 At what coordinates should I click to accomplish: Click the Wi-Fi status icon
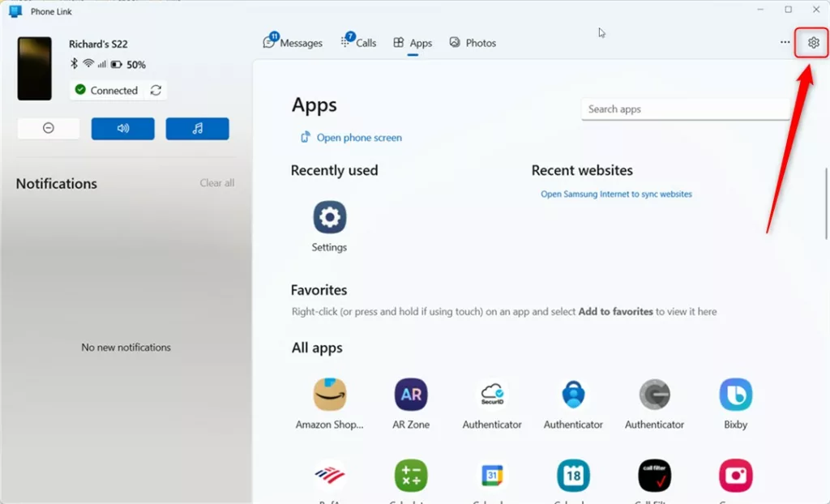point(88,63)
